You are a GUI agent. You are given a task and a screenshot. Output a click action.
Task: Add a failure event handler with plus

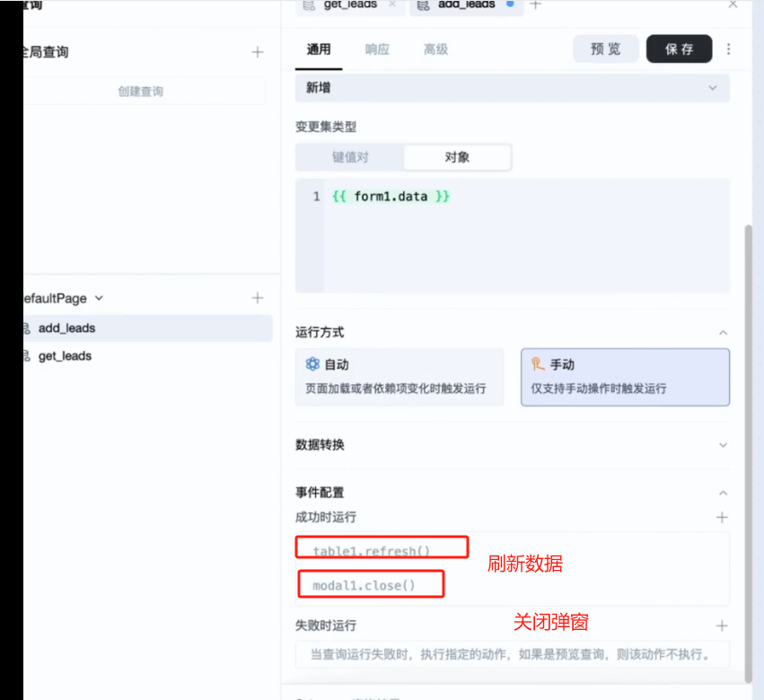tap(721, 626)
